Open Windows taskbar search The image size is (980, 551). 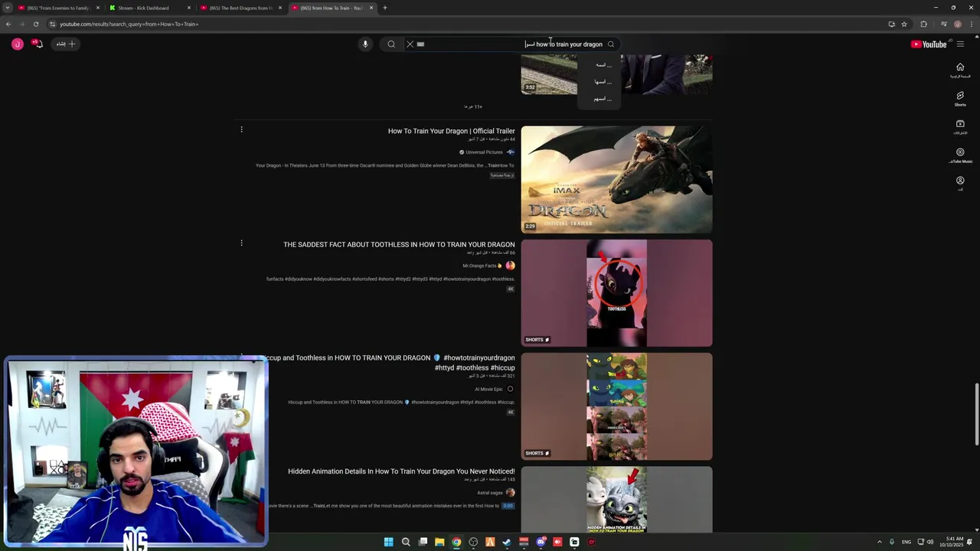pyautogui.click(x=406, y=542)
